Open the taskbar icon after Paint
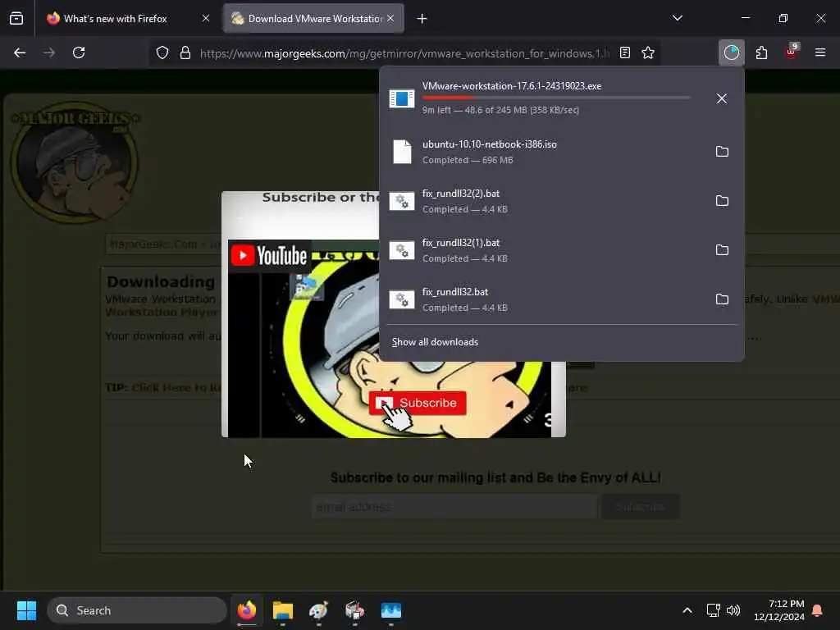The image size is (840, 630). tap(354, 610)
